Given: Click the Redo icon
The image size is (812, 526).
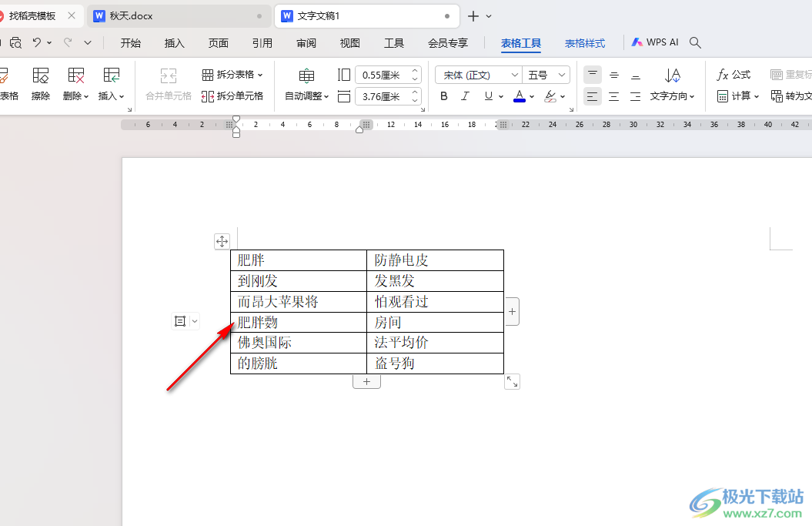Looking at the screenshot, I should pyautogui.click(x=68, y=42).
